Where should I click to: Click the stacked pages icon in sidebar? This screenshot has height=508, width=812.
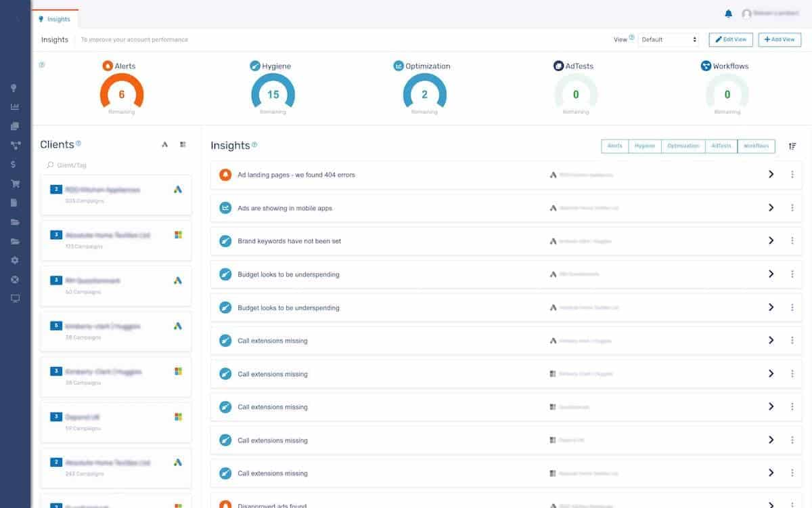coord(14,126)
